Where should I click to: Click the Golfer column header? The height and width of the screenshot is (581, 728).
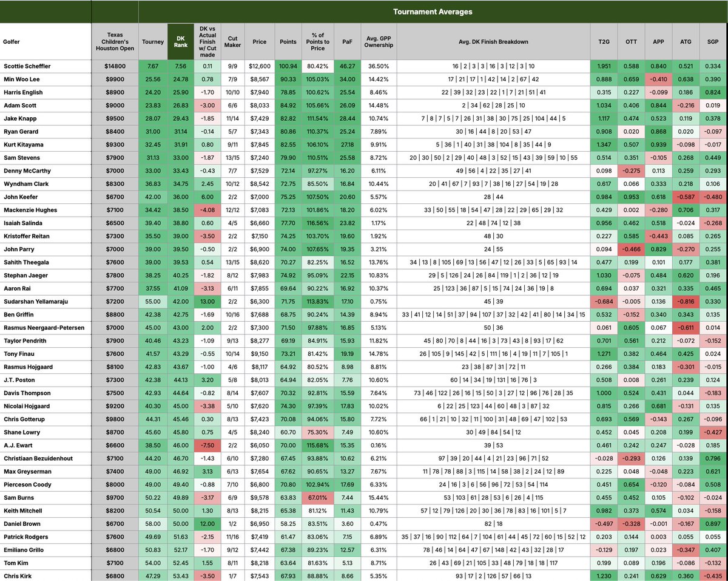tap(46, 42)
